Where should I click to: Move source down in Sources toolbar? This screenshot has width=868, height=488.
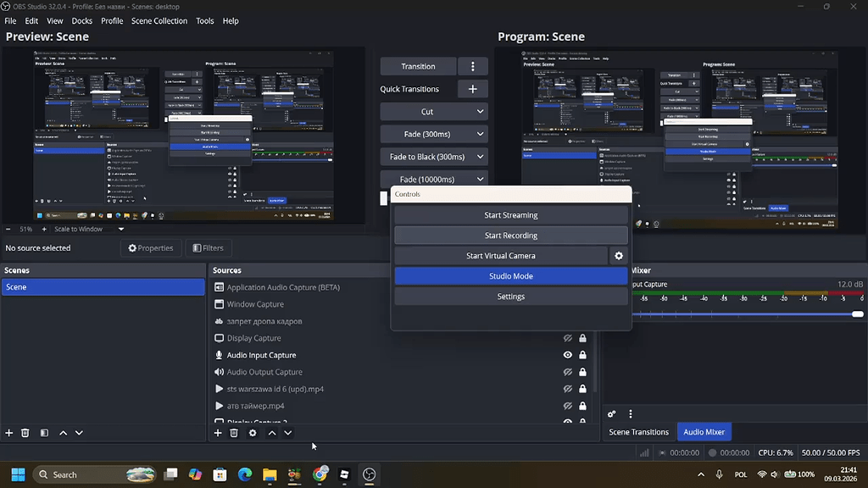(288, 433)
